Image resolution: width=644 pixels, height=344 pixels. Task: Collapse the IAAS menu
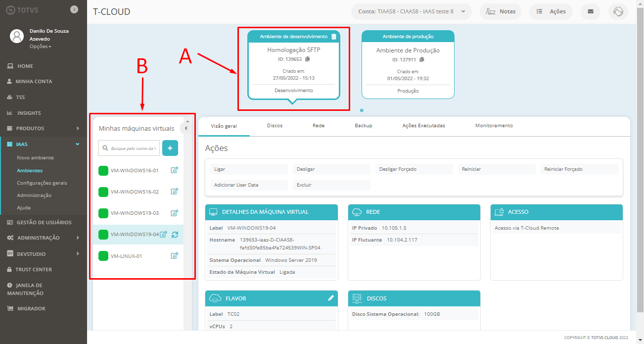coord(44,144)
